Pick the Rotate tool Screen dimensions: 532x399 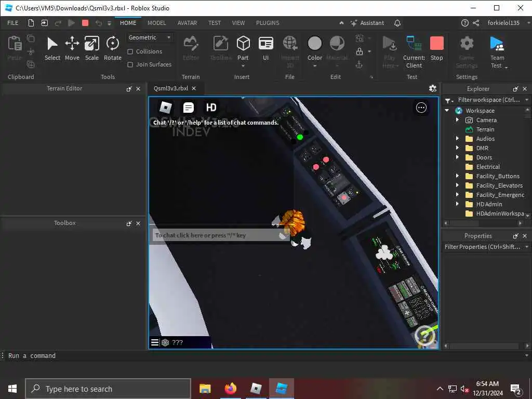[113, 48]
